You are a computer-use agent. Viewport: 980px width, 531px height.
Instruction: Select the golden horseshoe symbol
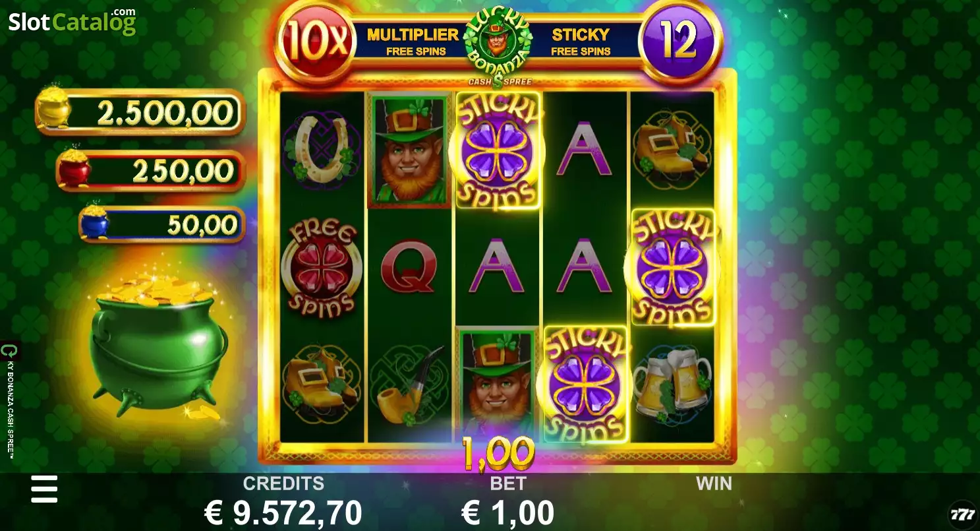(x=321, y=149)
